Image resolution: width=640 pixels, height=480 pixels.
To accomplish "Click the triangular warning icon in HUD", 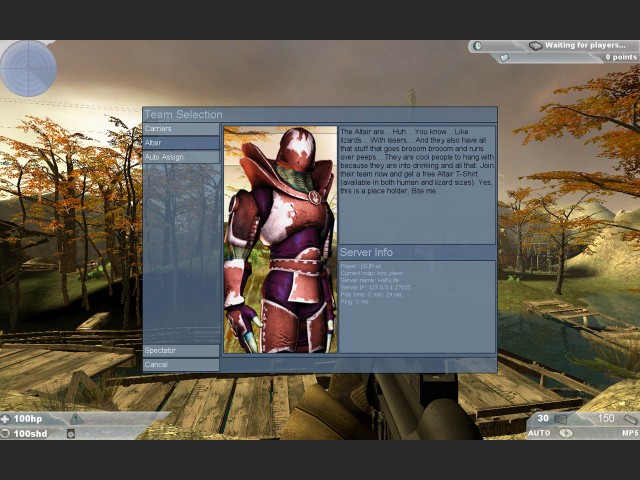I will [x=76, y=419].
